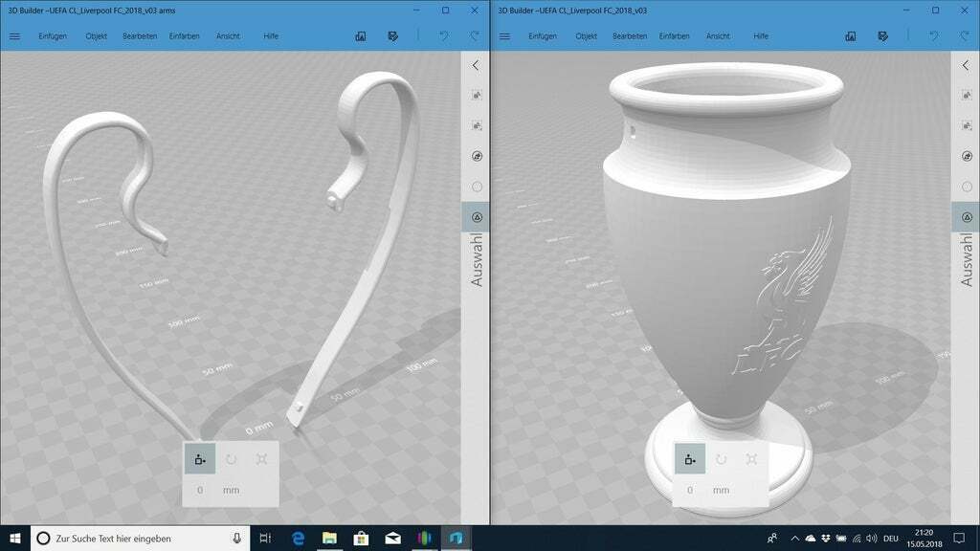Open Einfügen menu in the arms window
Image resolution: width=980 pixels, height=551 pixels.
53,36
